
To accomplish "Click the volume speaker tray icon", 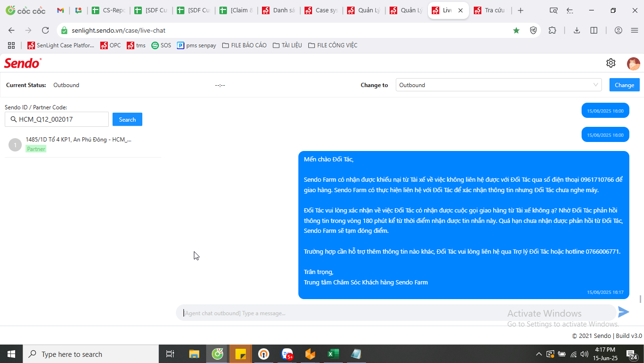I will [584, 354].
